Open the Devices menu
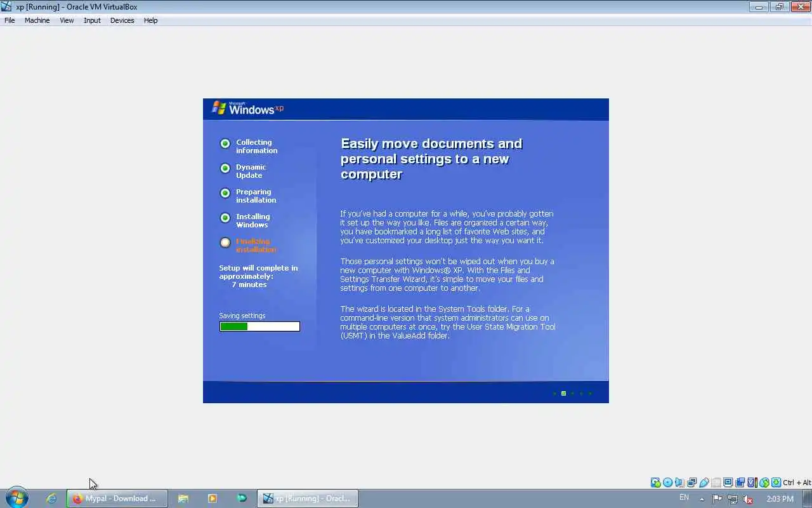This screenshot has width=812, height=508. pos(122,20)
